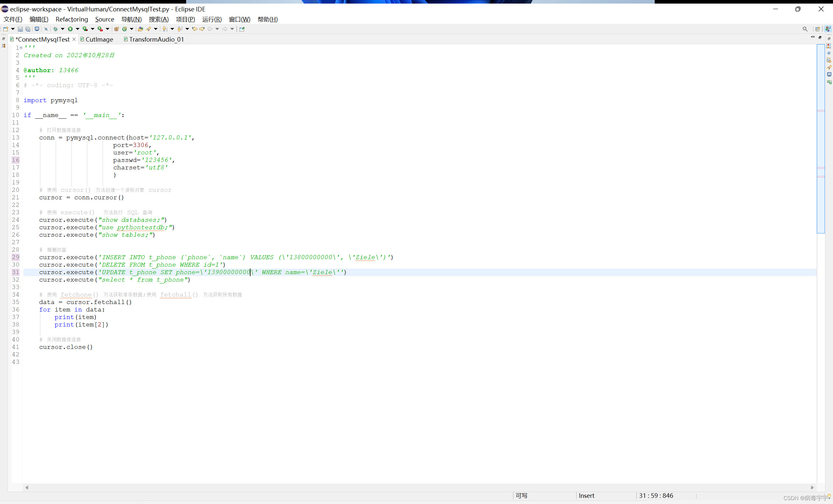Open the New file dropdown arrow
The width and height of the screenshot is (833, 504).
(x=13, y=29)
